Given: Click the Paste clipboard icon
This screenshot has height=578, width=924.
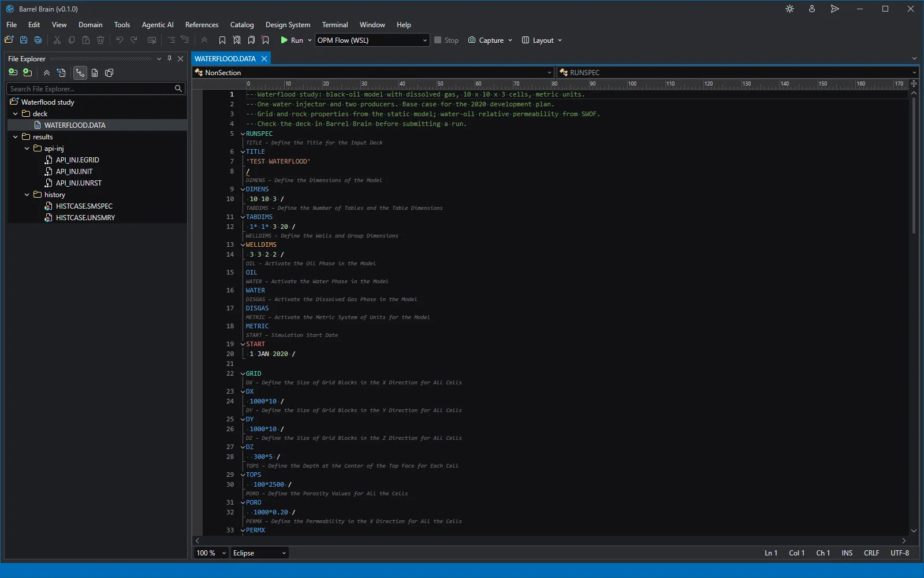Looking at the screenshot, I should (x=86, y=40).
